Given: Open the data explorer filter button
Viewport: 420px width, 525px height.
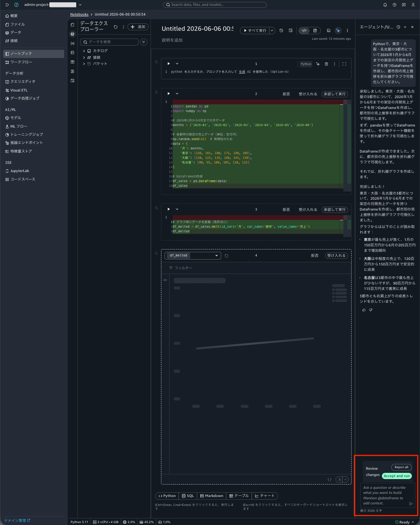Looking at the screenshot, I should pos(143,42).
